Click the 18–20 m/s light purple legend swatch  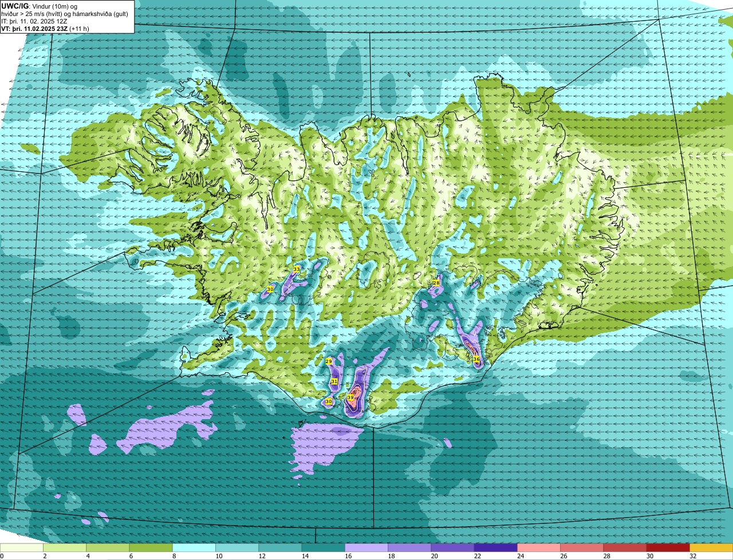pyautogui.click(x=409, y=548)
